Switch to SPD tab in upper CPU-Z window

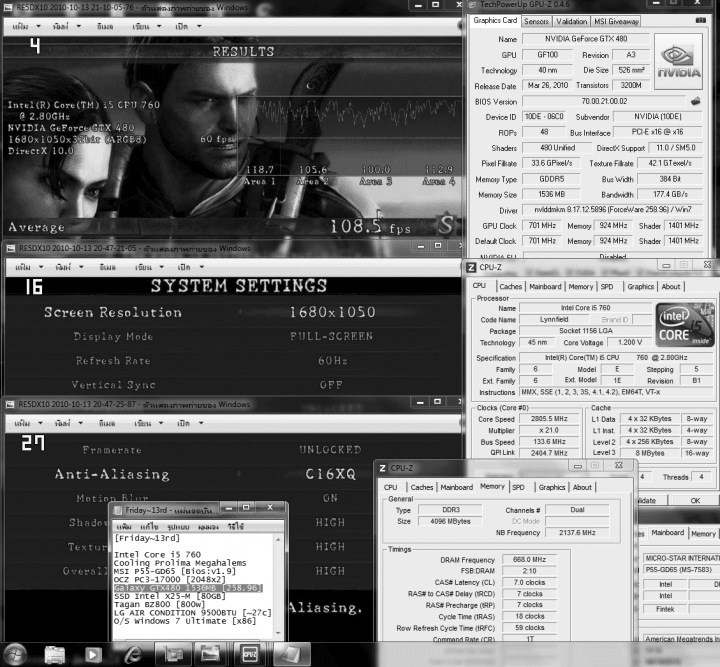[x=607, y=286]
